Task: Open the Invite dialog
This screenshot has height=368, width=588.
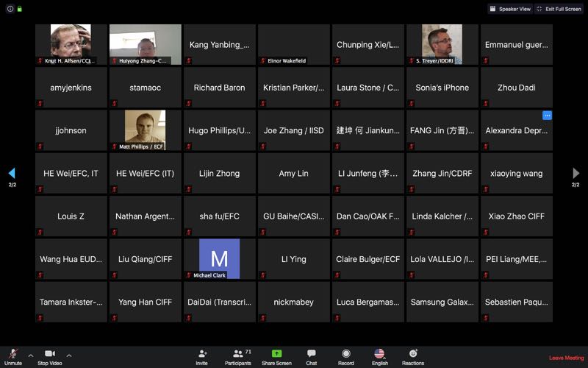Action: coord(201,356)
